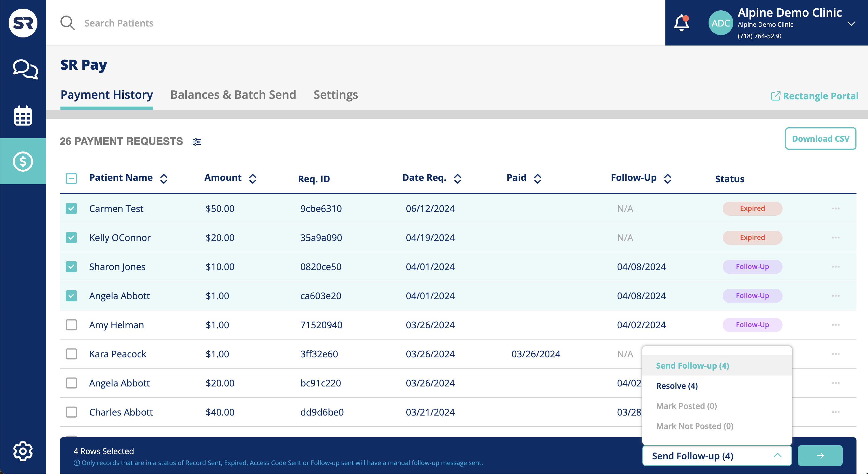Click the Req. ID column header
This screenshot has width=868, height=474.
(x=314, y=179)
